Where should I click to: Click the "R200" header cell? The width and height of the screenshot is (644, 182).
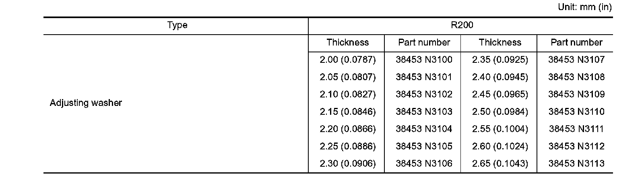pyautogui.click(x=462, y=25)
